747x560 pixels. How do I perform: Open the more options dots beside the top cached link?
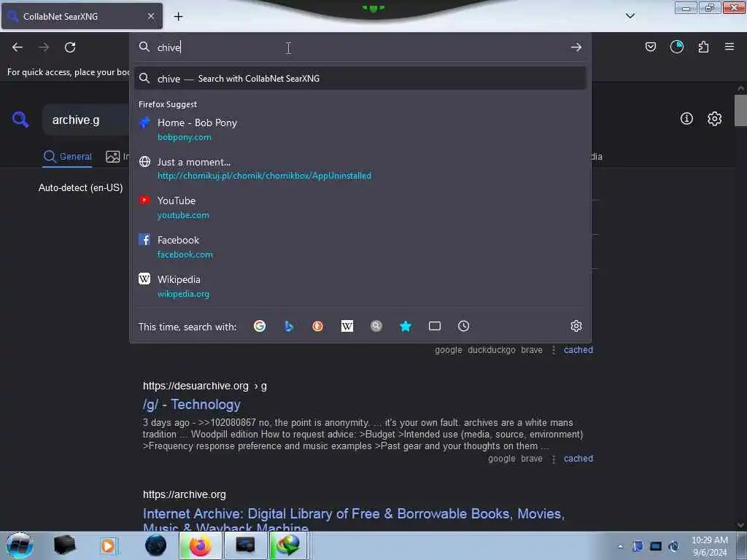[554, 351]
